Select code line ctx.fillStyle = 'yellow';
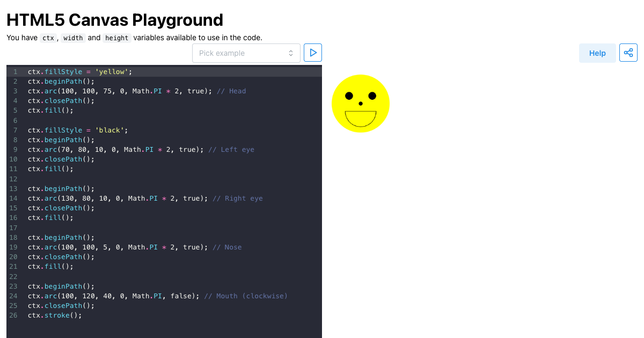Screen dimensions: 644x338 click(x=80, y=71)
